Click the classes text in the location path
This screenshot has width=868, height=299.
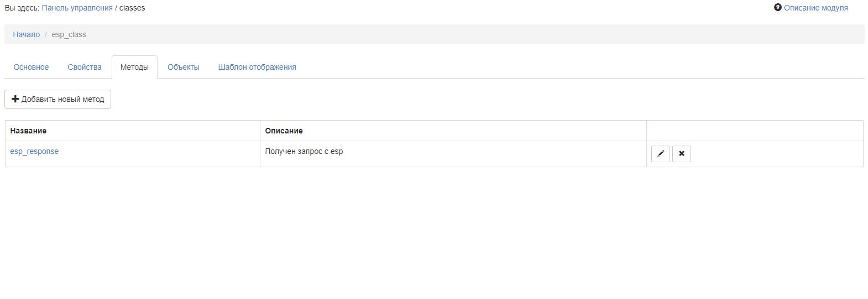click(x=132, y=8)
